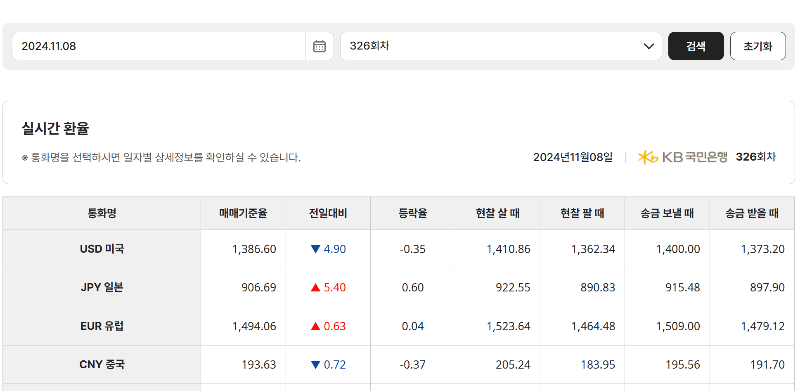Click the 송금 보낼 때 column header
This screenshot has width=800, height=391.
tap(667, 213)
